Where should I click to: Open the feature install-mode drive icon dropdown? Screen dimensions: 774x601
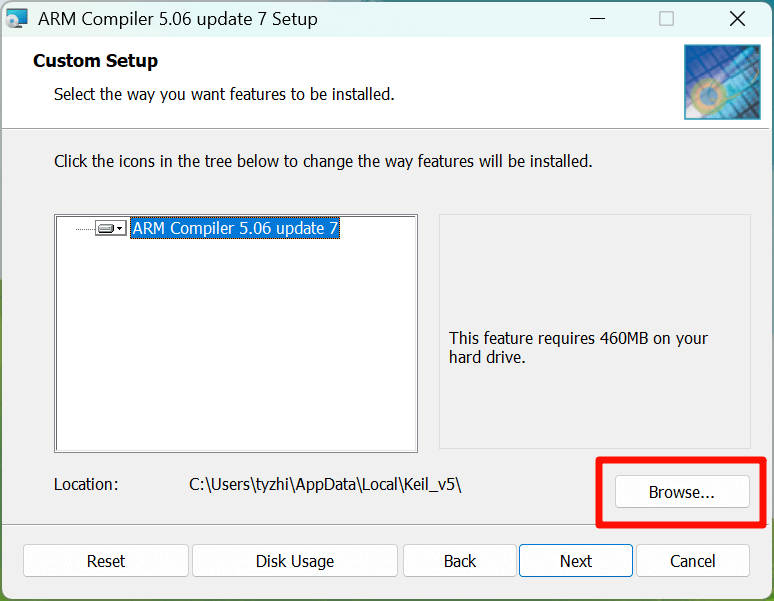coord(110,229)
